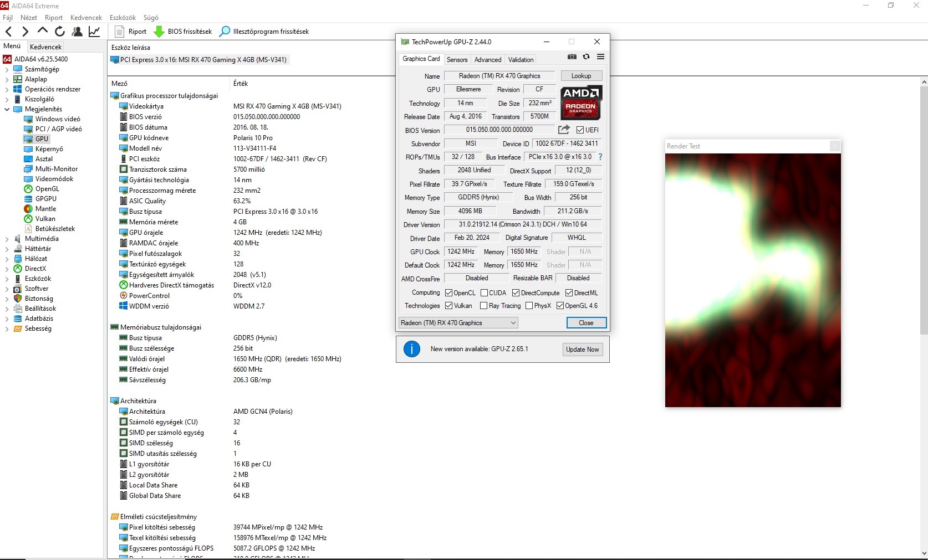Image resolution: width=928 pixels, height=560 pixels.
Task: Switch to the Validation tab in GPU-Z
Action: [521, 60]
